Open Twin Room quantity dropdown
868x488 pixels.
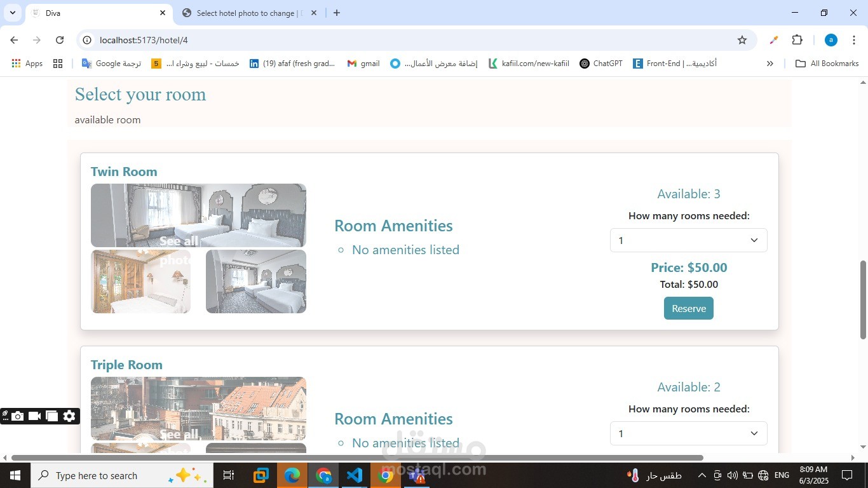pos(689,240)
